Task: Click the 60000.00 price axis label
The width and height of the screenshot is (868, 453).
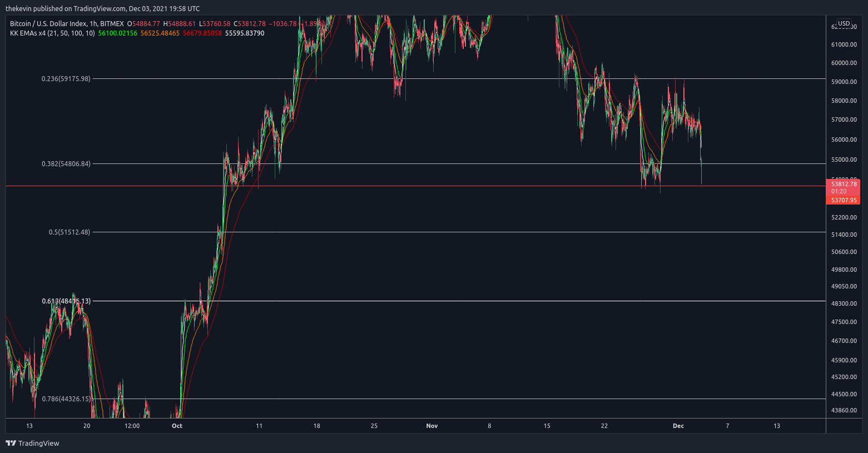Action: pyautogui.click(x=844, y=63)
